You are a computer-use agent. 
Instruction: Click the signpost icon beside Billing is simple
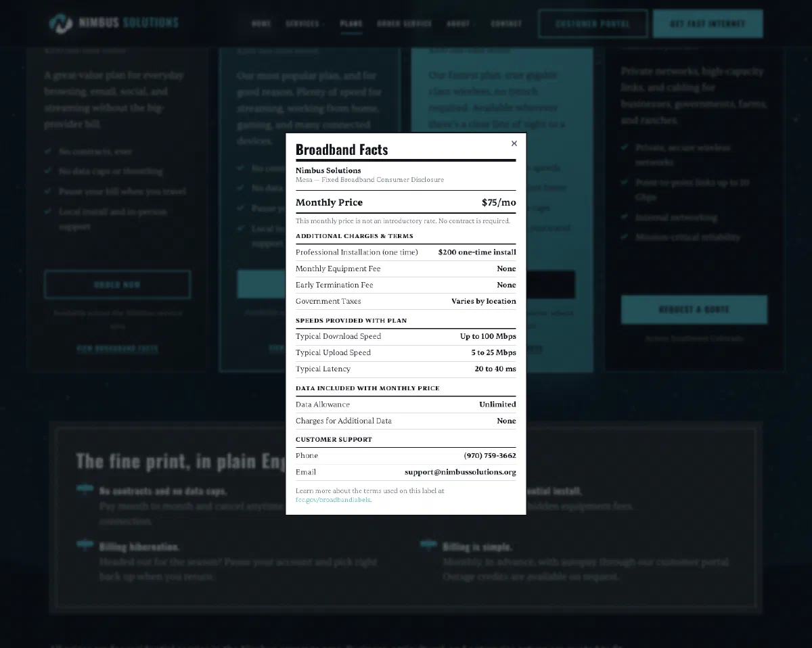428,545
